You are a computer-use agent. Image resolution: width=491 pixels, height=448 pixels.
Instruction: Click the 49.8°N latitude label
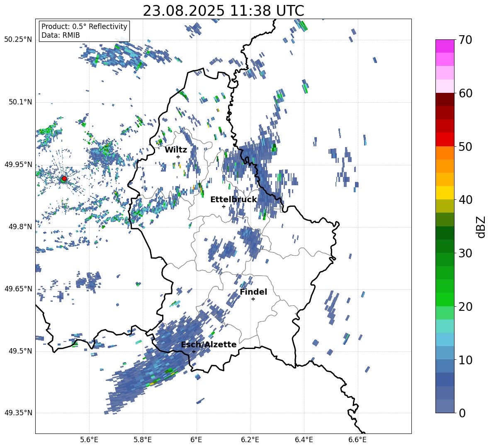20,227
